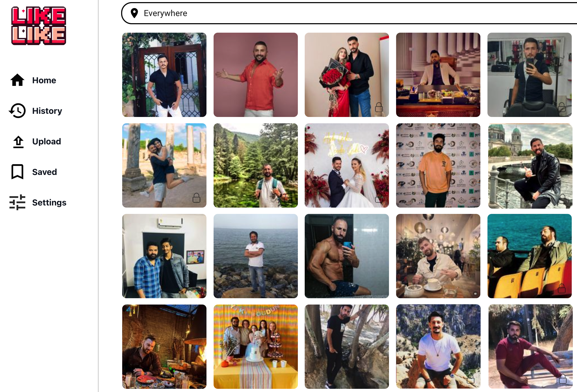Click the LikeLike logo
This screenshot has height=392, width=577.
click(39, 26)
